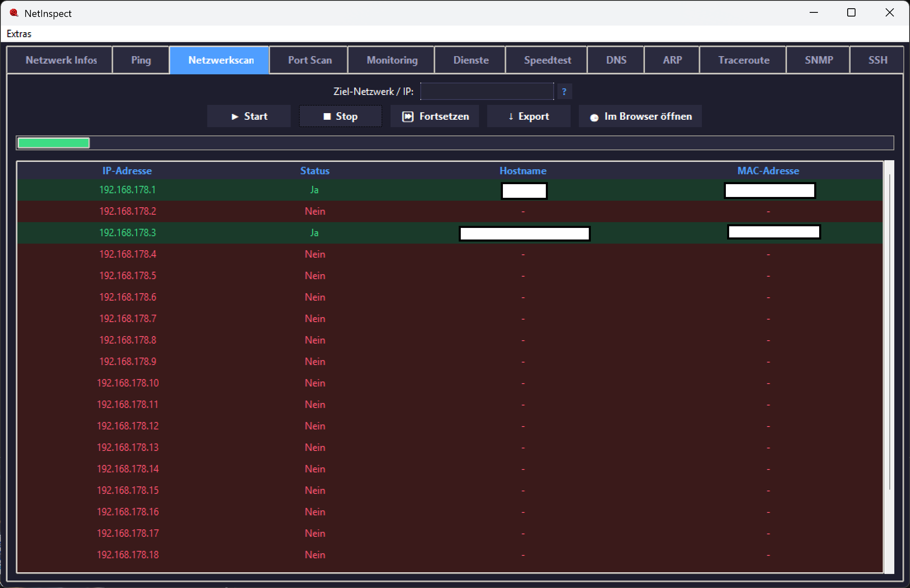Switch to the SNMP tab

[x=819, y=60]
